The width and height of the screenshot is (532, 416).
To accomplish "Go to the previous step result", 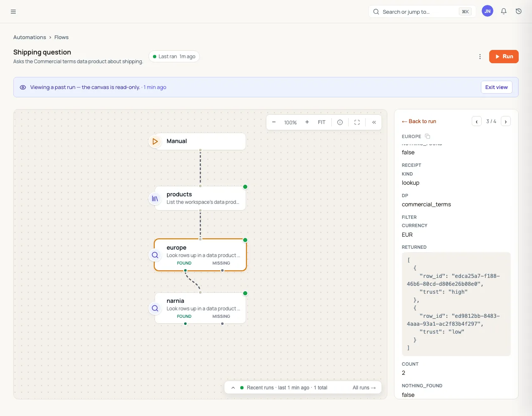I will coord(477,121).
